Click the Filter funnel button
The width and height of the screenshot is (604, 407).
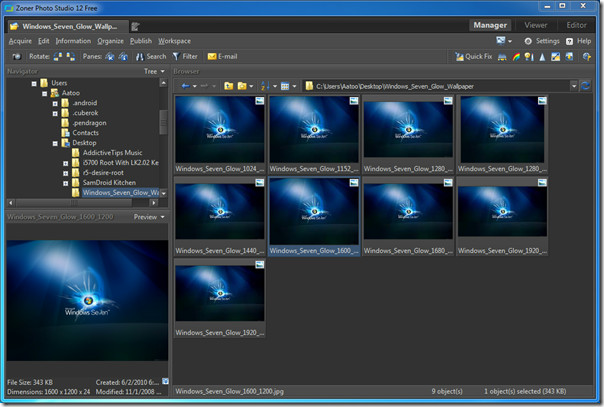[x=185, y=57]
